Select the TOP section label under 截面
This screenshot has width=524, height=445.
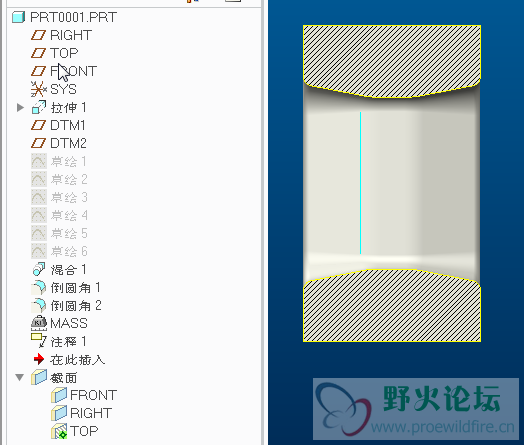pos(84,431)
